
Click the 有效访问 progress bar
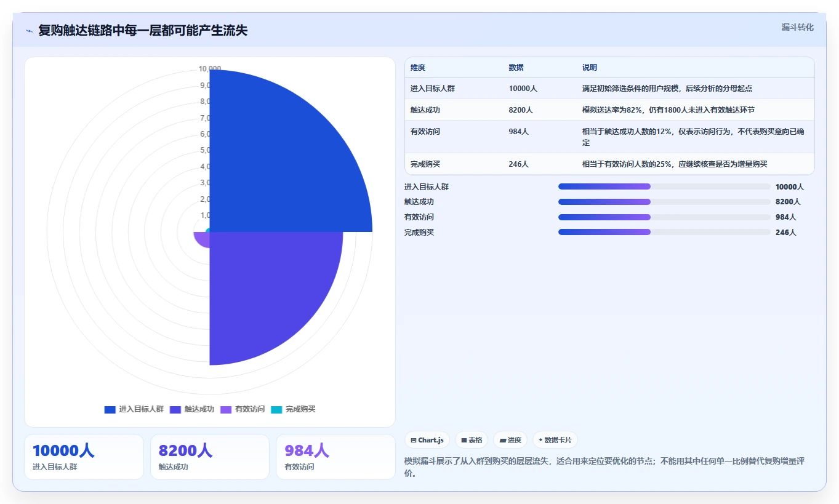pyautogui.click(x=664, y=217)
